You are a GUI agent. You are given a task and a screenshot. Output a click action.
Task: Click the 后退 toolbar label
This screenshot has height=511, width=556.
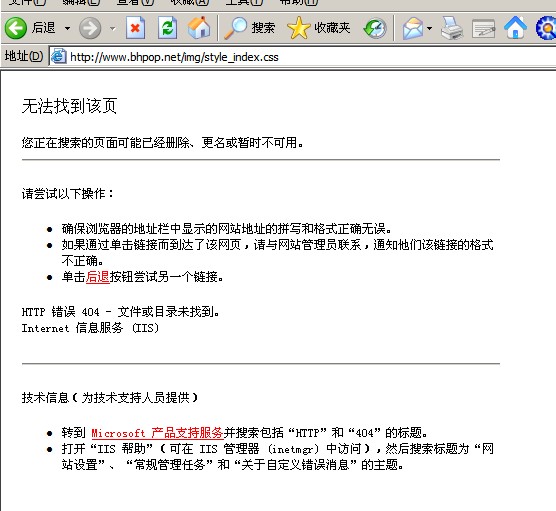click(44, 28)
